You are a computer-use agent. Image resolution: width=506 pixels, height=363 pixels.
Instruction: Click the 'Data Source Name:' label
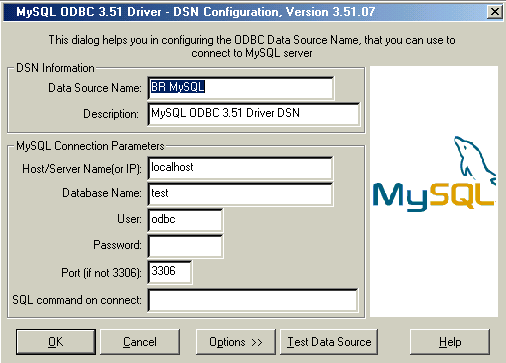tap(95, 88)
